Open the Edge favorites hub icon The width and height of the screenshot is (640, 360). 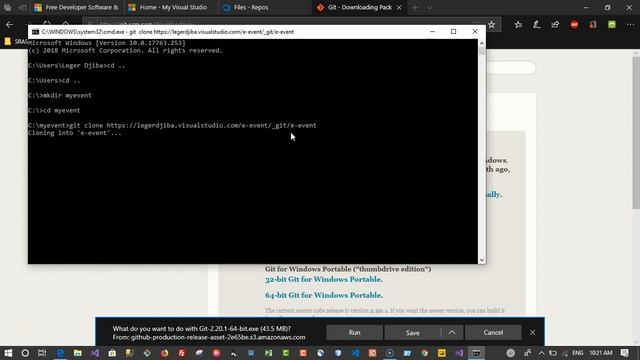pyautogui.click(x=518, y=24)
